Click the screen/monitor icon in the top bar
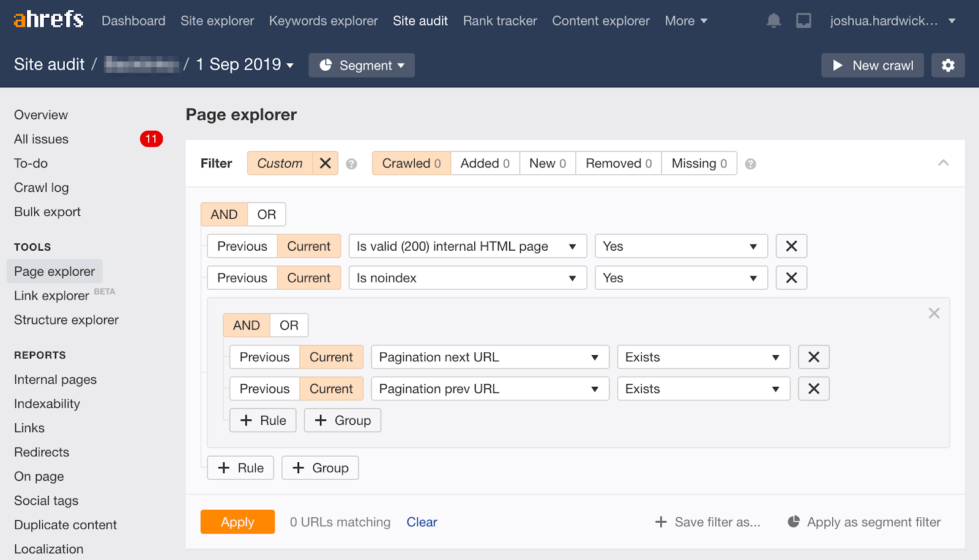Image resolution: width=979 pixels, height=560 pixels. tap(803, 20)
